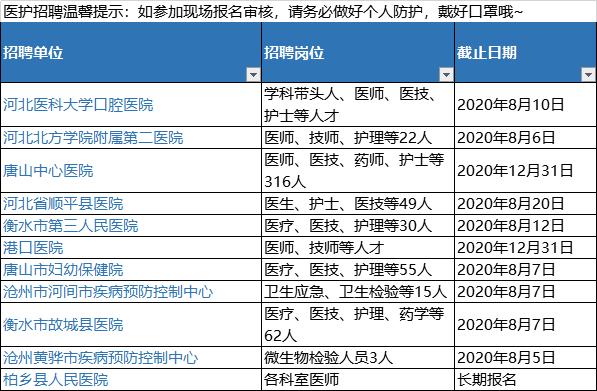Viewport: 597px width, 391px height.
Task: Open the 招聘单位 column filter dropdown
Action: click(x=253, y=75)
